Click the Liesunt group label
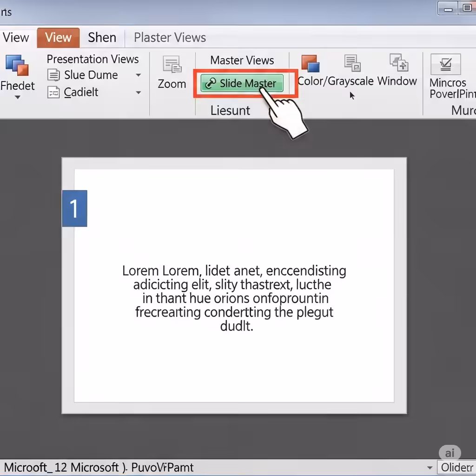The width and height of the screenshot is (476, 476). pos(230,111)
